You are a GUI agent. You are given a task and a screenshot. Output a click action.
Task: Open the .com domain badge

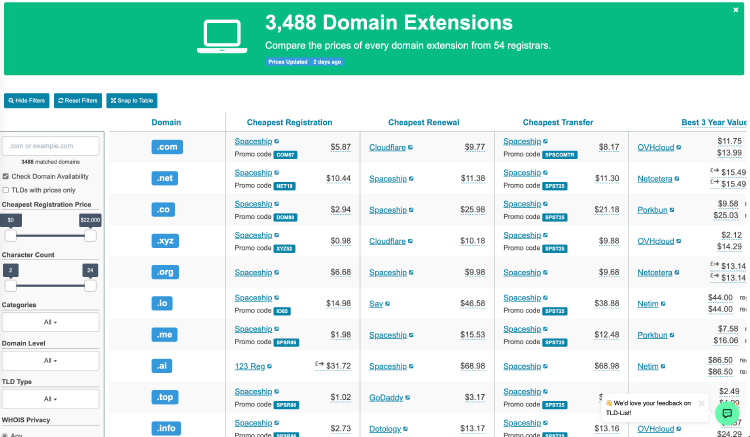point(167,147)
